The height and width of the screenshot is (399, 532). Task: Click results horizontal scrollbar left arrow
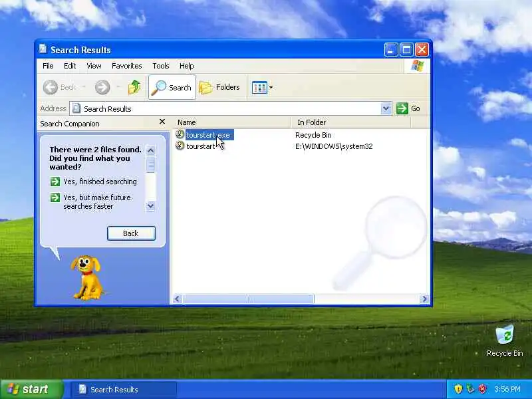tap(177, 299)
